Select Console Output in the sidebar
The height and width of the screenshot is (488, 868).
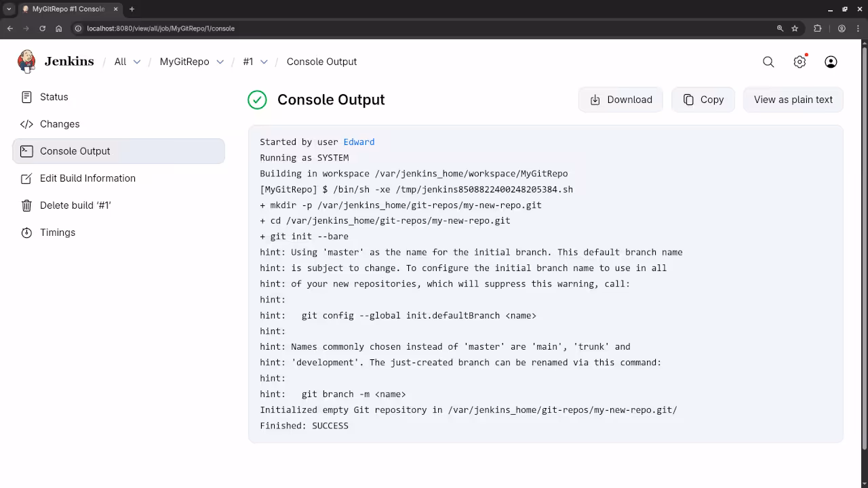tap(75, 151)
